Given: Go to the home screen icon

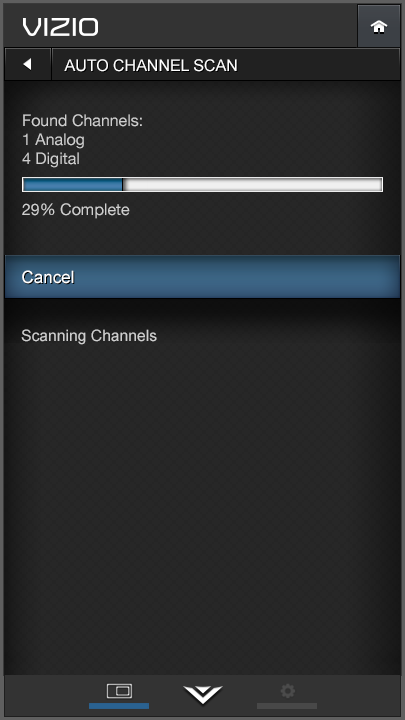Looking at the screenshot, I should [379, 27].
